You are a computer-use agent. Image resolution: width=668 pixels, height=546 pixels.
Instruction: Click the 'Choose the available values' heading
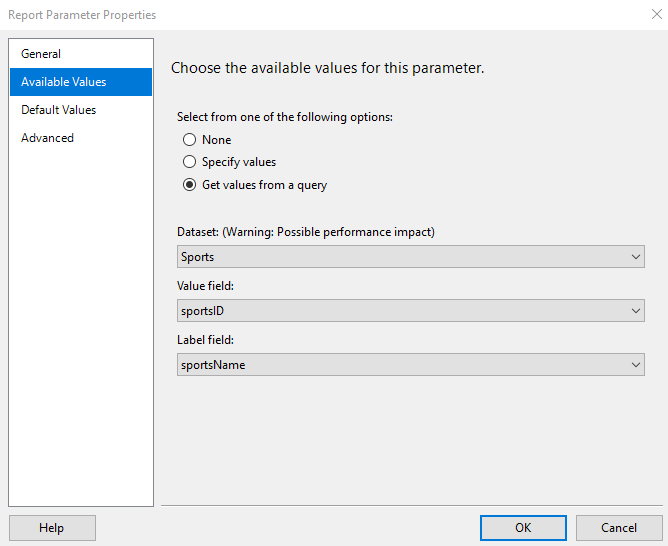pyautogui.click(x=328, y=69)
